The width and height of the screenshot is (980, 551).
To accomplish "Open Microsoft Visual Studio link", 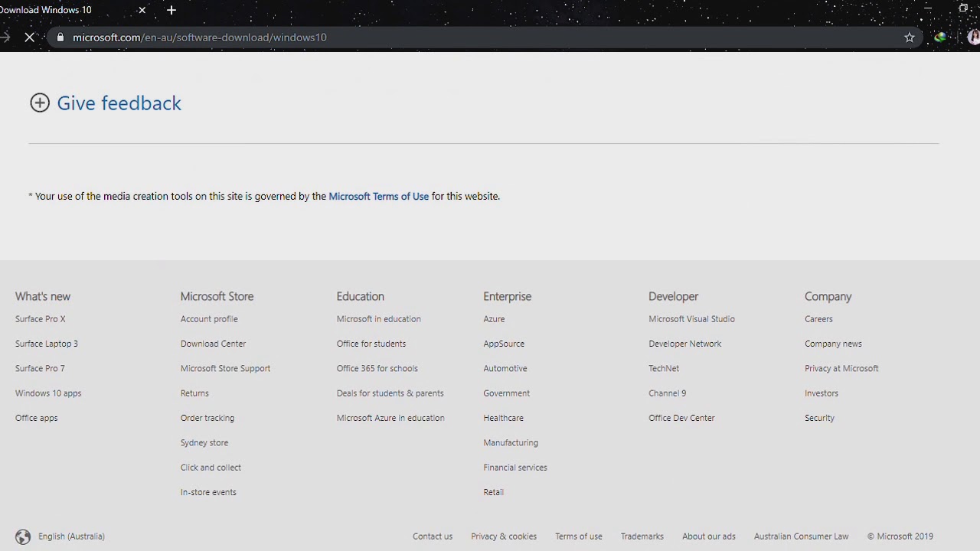I will click(691, 319).
